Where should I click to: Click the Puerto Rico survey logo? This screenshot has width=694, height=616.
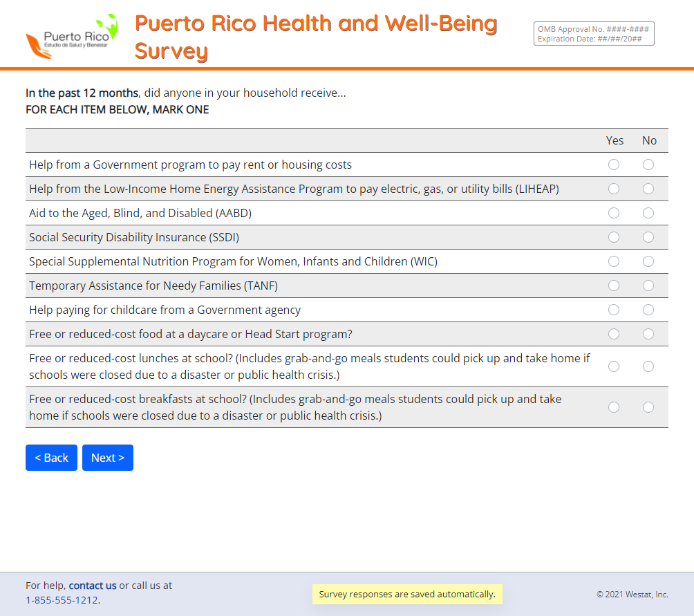72,36
